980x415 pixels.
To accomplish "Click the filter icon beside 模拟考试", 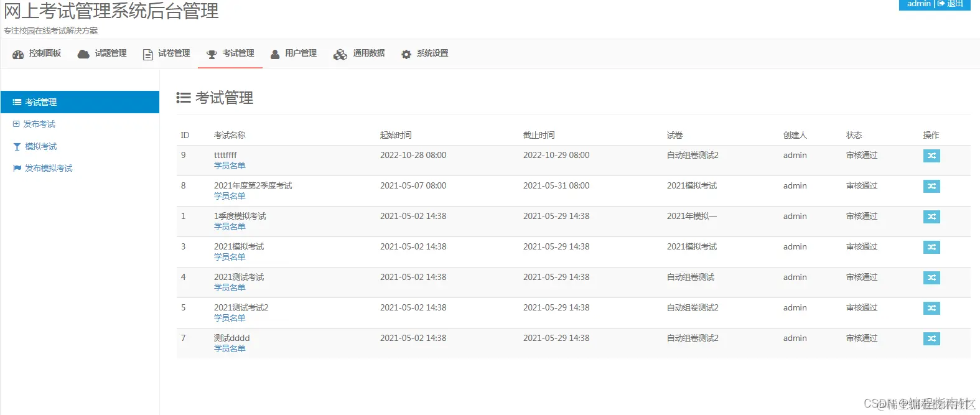I will click(x=17, y=147).
